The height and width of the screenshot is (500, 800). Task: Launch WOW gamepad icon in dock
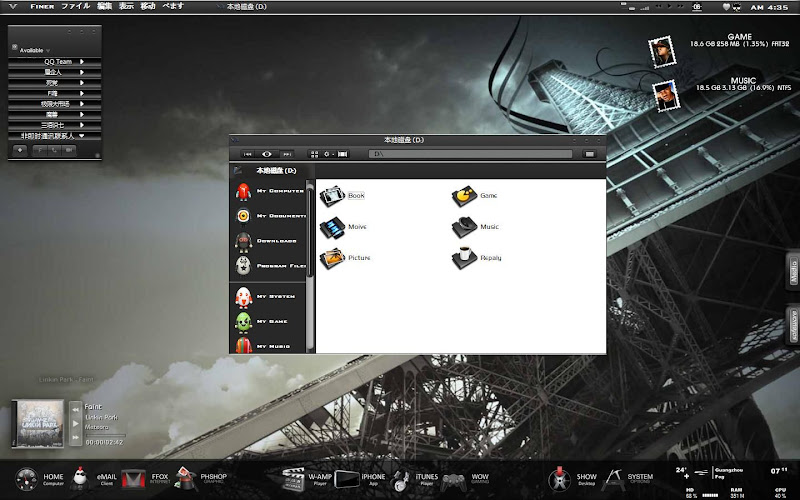point(453,480)
